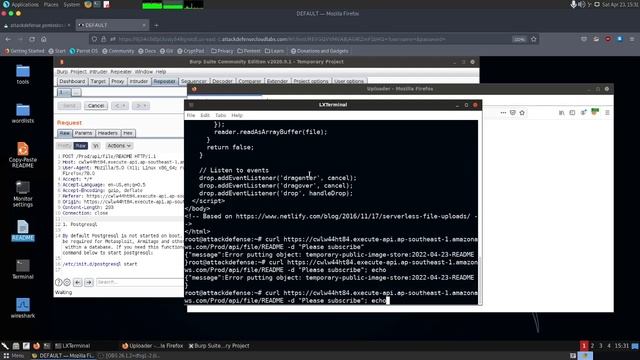Viewport: 640px width, 360px height.
Task: Open the CryptPad bookmark in the bookmarks bar
Action: tap(191, 51)
